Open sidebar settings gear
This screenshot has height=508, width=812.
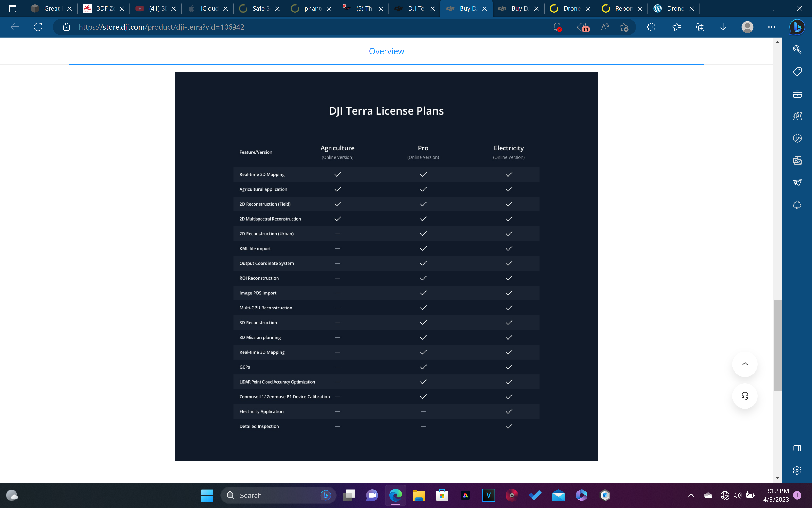point(797,470)
